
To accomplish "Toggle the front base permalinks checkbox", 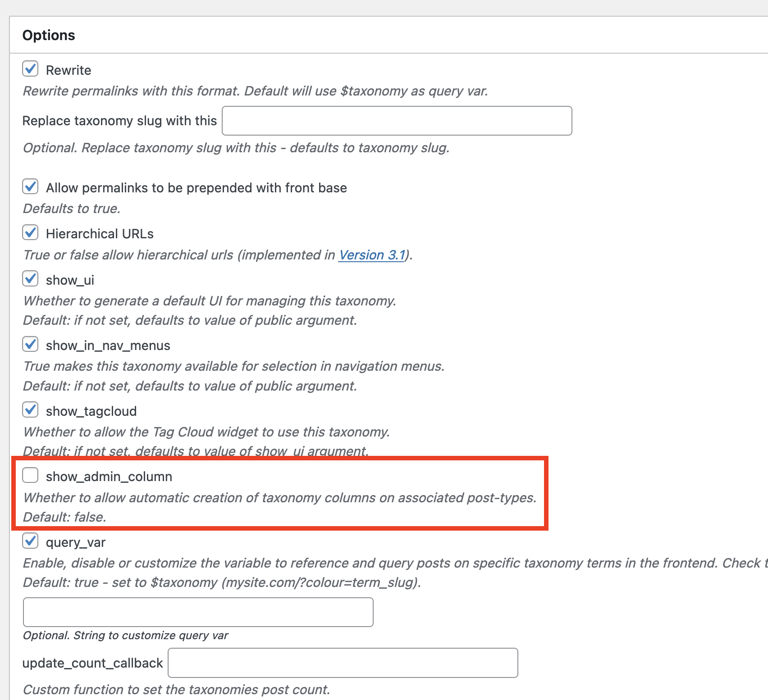I will [x=30, y=186].
